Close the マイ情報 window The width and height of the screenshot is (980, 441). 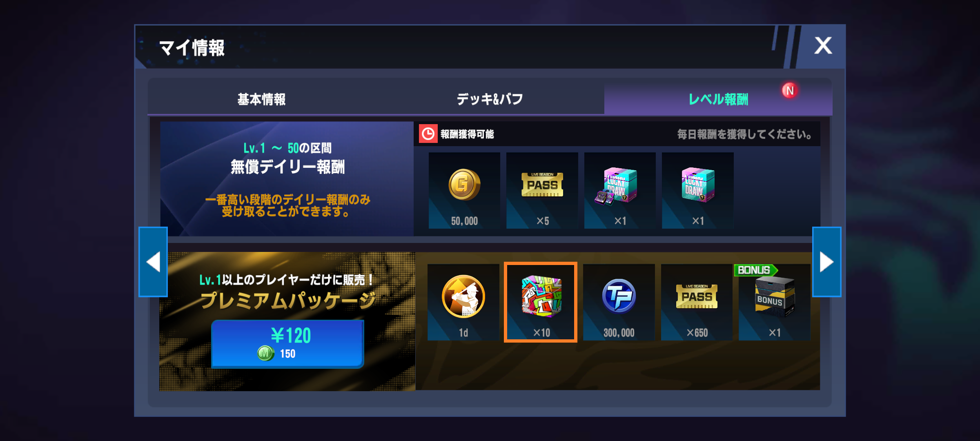tap(823, 45)
